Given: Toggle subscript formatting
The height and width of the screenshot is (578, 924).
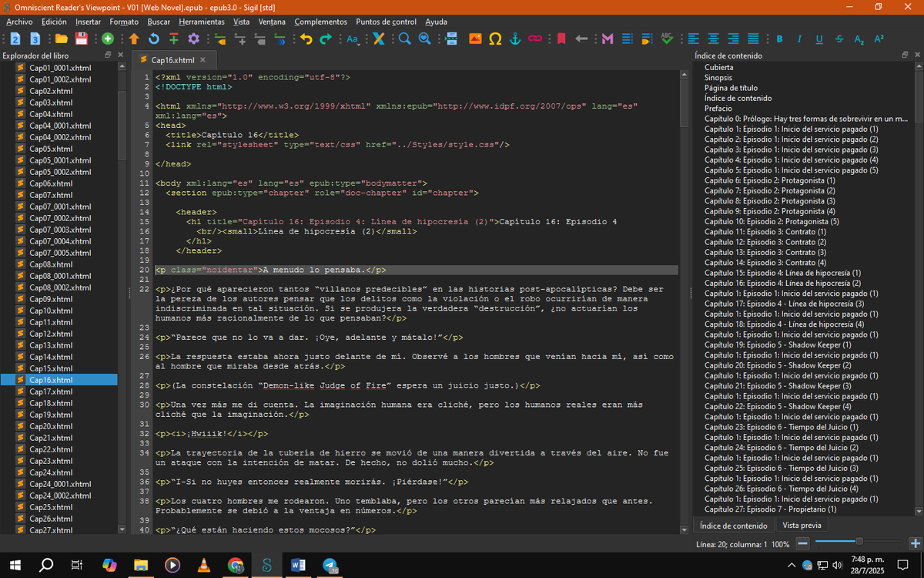Looking at the screenshot, I should coord(859,39).
